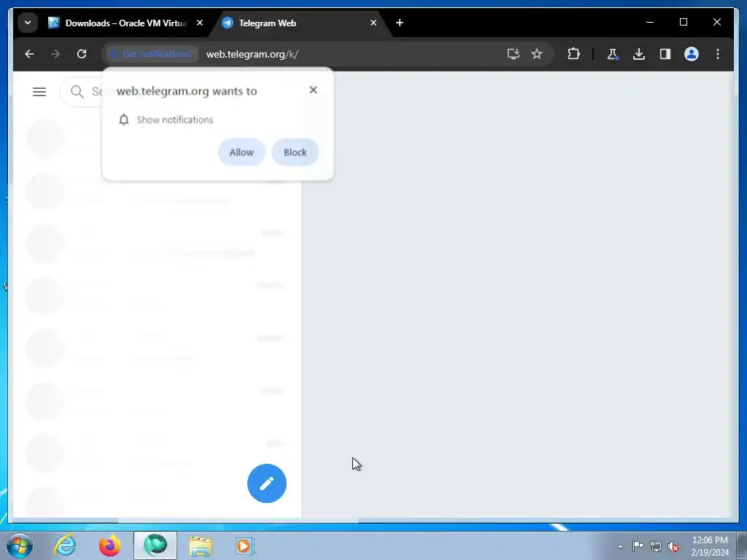Minimize the Chrome window
The height and width of the screenshot is (560, 747).
tap(650, 23)
